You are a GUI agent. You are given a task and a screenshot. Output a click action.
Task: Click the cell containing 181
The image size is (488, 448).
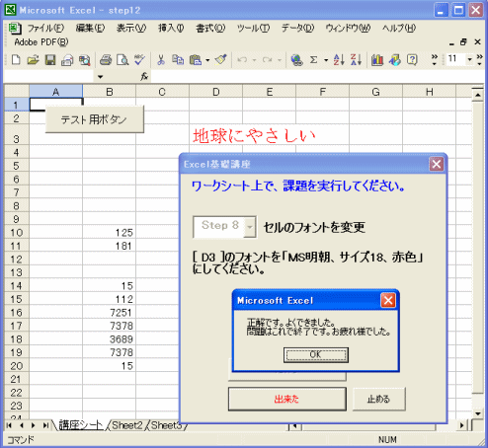click(109, 246)
